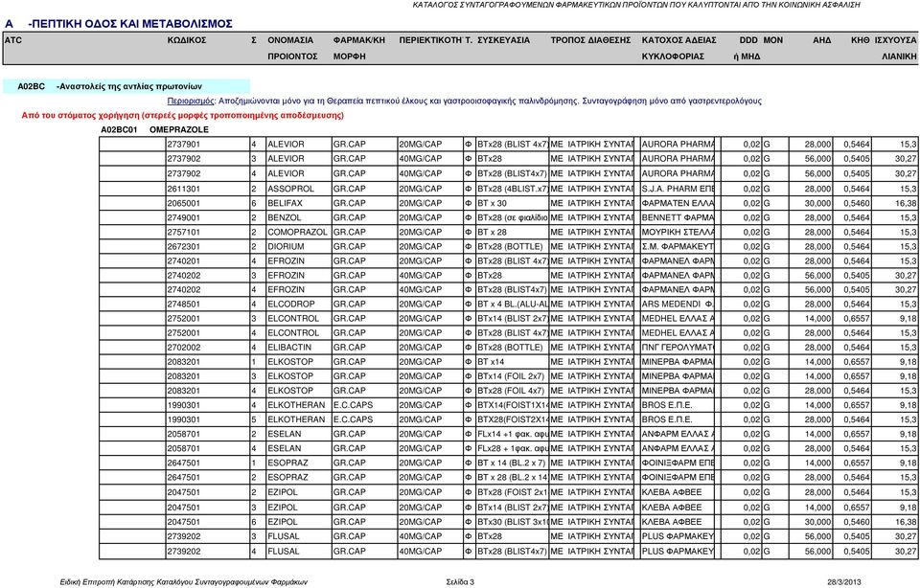Click the red 'Από του στόματος χορήγηση' line

point(182,116)
